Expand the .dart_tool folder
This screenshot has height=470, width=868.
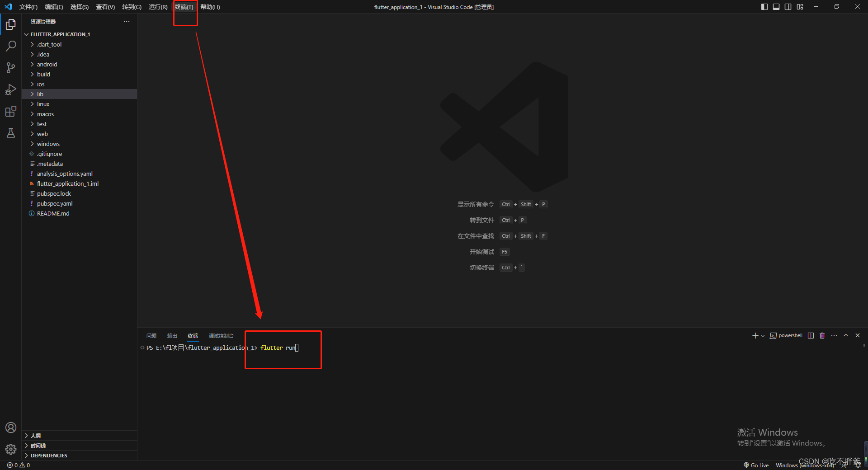click(x=79, y=44)
